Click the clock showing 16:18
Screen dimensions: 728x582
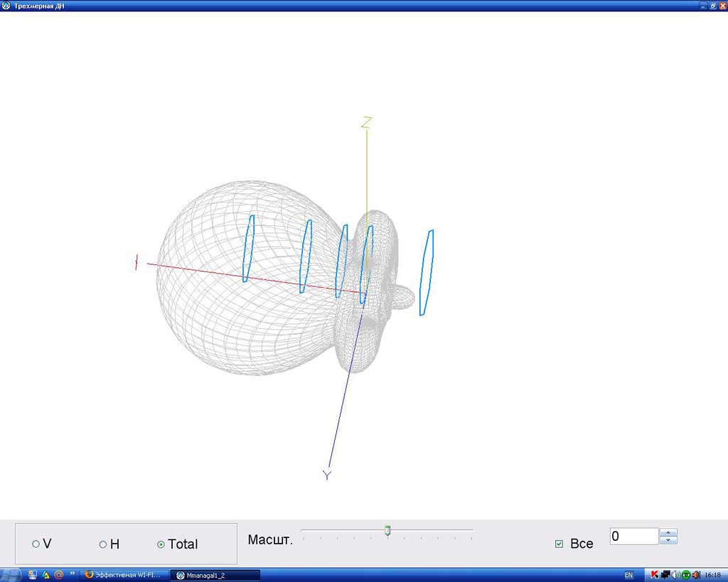click(x=712, y=575)
